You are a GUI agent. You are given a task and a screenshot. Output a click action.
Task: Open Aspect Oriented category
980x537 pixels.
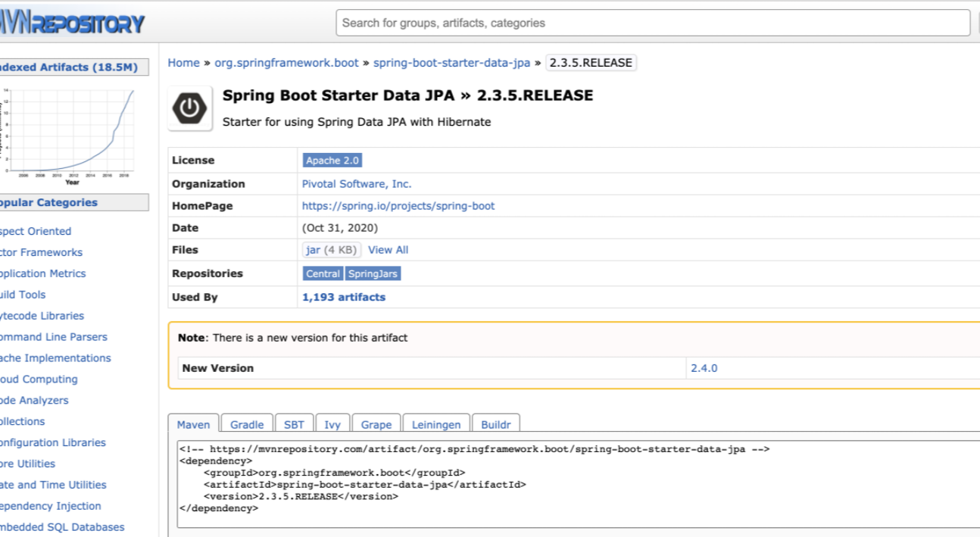coord(36,232)
